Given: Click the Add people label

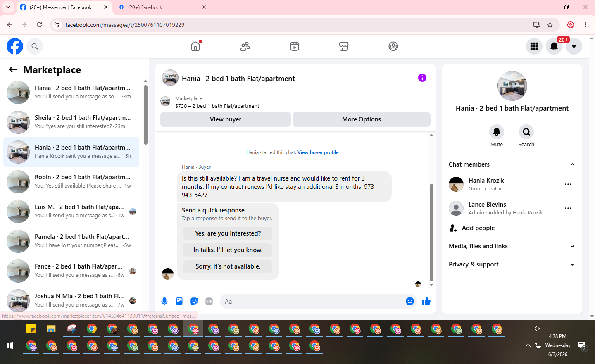Looking at the screenshot, I should tap(478, 228).
